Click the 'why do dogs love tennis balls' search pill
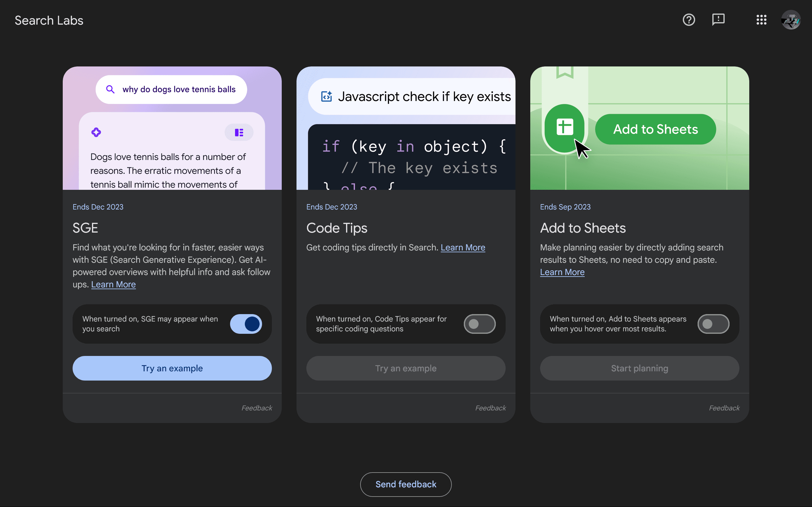The width and height of the screenshot is (812, 507). 171,89
